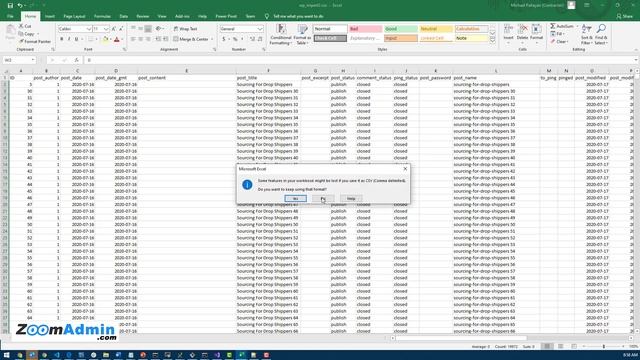Switch to the Insert tab
640x360 pixels.
pos(50,16)
